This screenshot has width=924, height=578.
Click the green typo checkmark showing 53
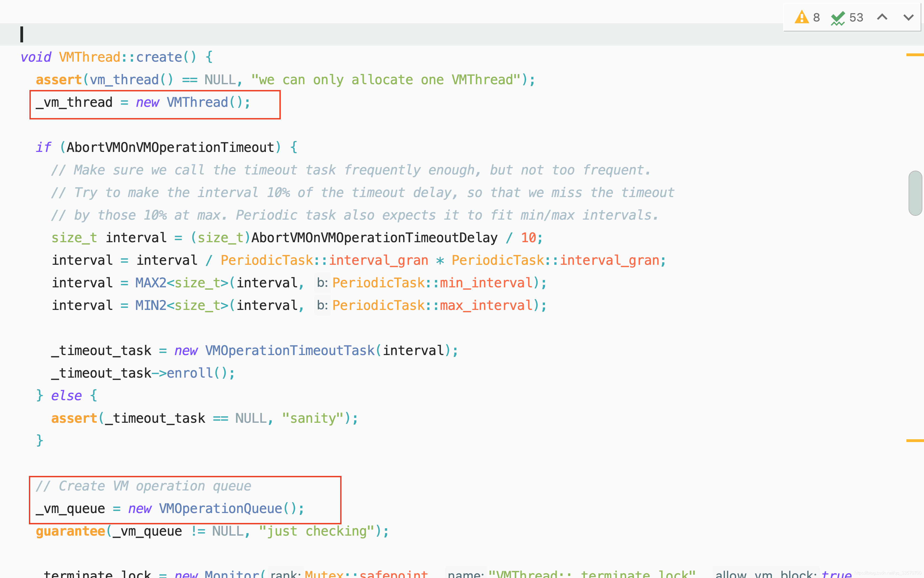[847, 18]
